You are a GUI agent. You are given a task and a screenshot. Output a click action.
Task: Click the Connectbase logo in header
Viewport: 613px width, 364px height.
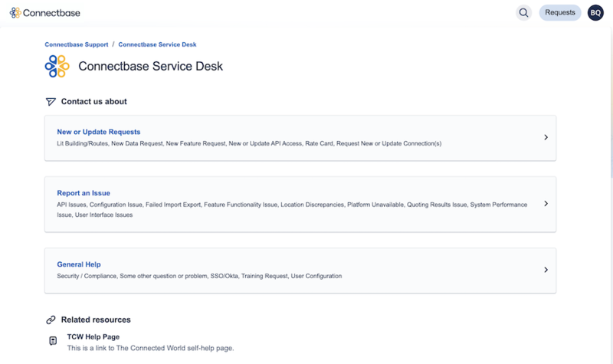(44, 13)
